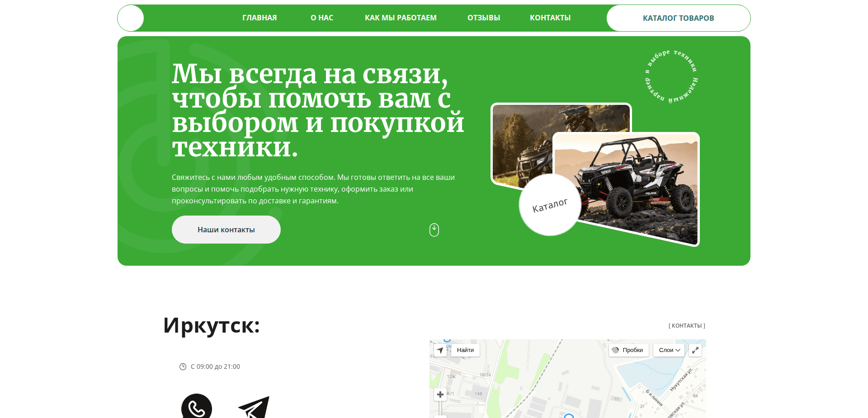Image resolution: width=868 pixels, height=418 pixels.
Task: Open КАТАЛОГ ТОВАРОВ from the header
Action: point(678,18)
